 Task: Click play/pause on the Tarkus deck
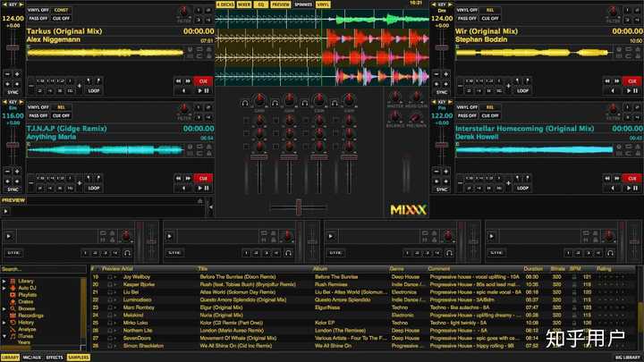(x=203, y=90)
